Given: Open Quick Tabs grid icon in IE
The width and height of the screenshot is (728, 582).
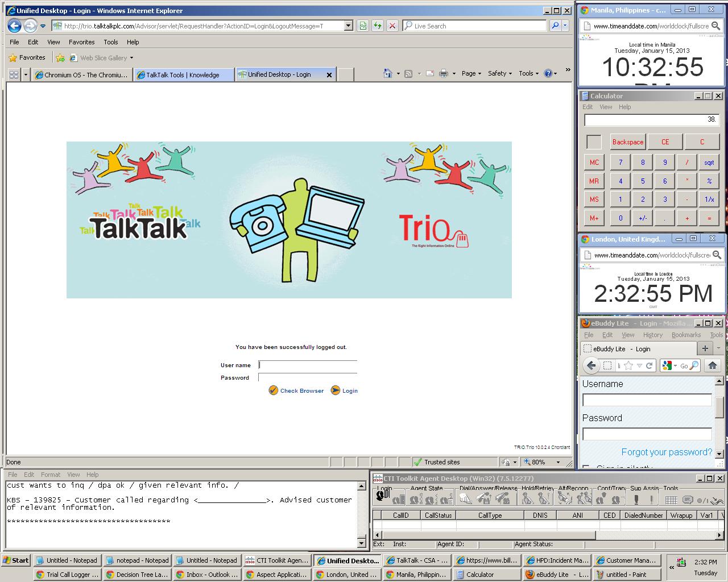Looking at the screenshot, I should (x=14, y=74).
